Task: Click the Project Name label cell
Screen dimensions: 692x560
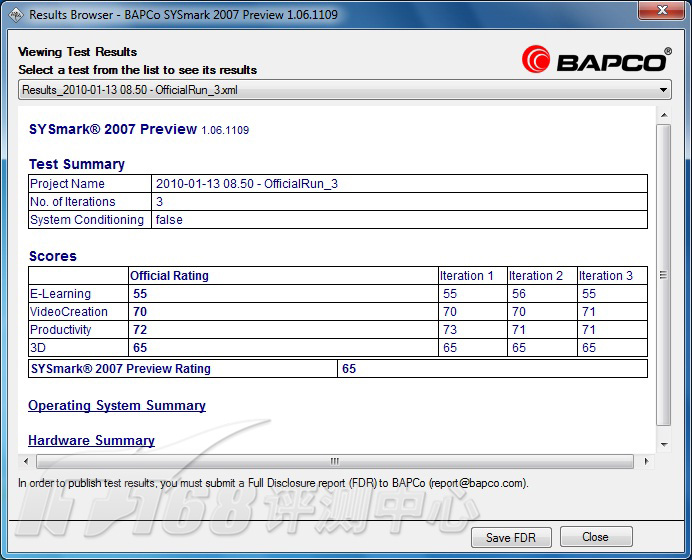Action: click(x=90, y=184)
